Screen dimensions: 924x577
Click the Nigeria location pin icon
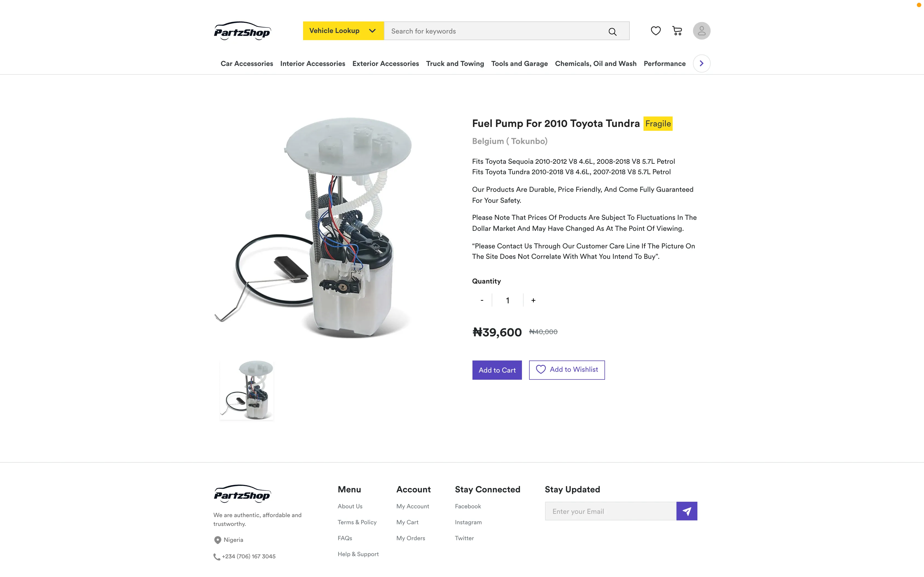coord(217,540)
